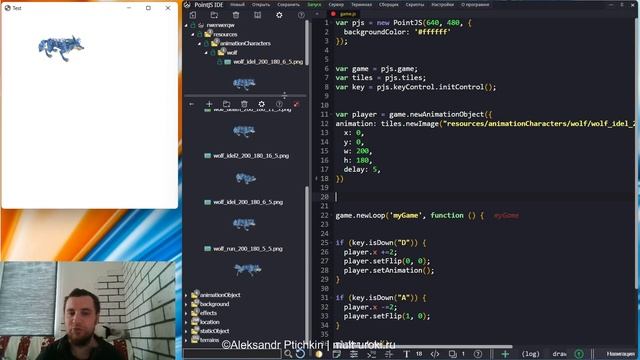Toggle the theme circle icon in bottom bar
Image resolution: width=640 pixels, height=360 pixels.
click(x=319, y=354)
